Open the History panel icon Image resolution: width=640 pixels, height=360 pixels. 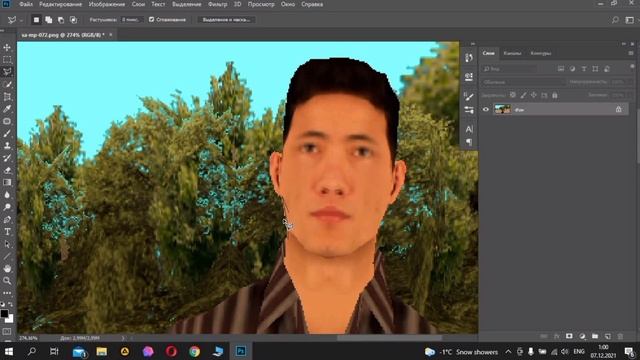[469, 58]
